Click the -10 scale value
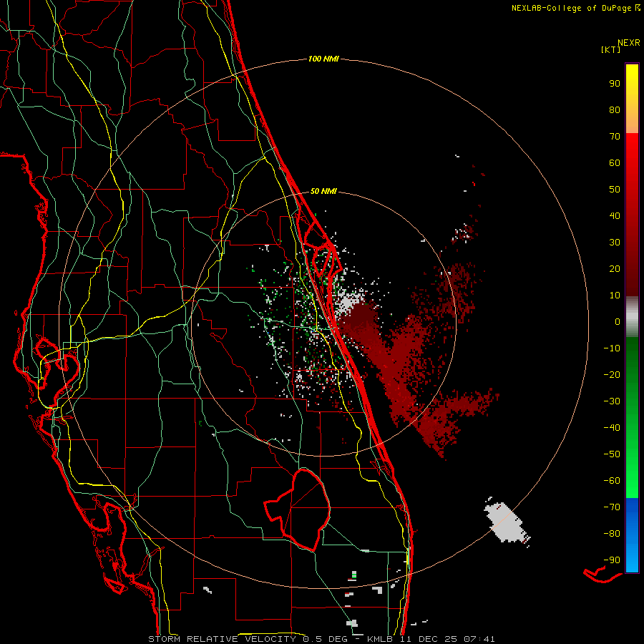 tap(612, 348)
